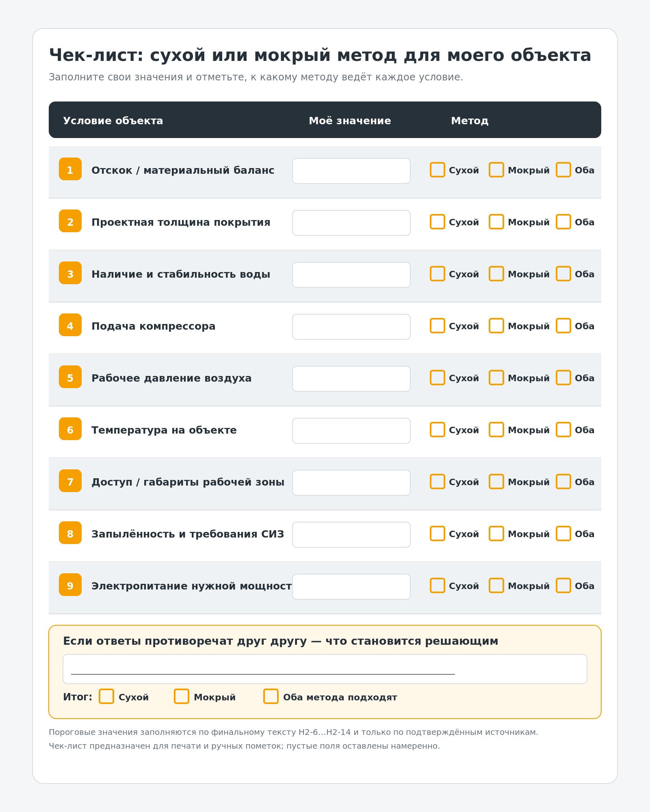Check Сухой for Проектная толщина покрытия
Screen dimensions: 650x812
438,222
